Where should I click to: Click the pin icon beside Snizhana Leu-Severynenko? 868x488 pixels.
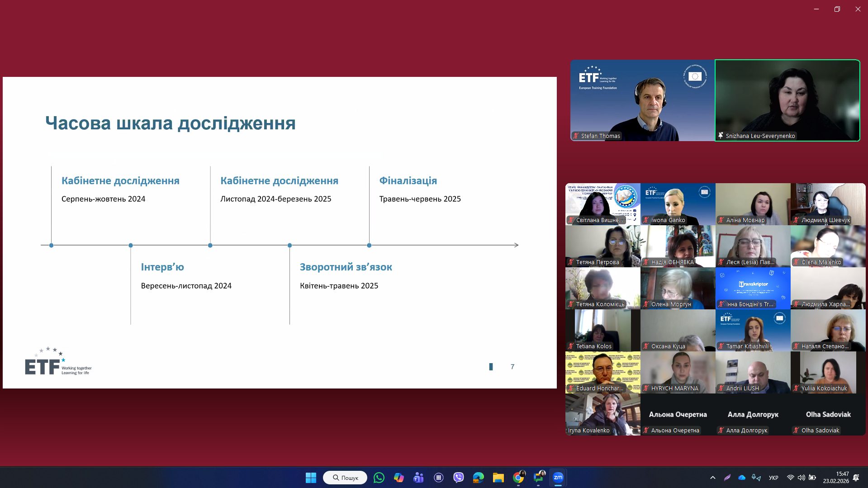[721, 136]
